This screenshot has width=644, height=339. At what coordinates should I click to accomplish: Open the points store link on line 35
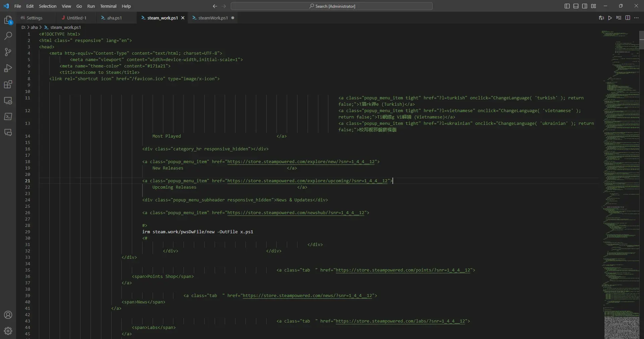[x=403, y=270]
